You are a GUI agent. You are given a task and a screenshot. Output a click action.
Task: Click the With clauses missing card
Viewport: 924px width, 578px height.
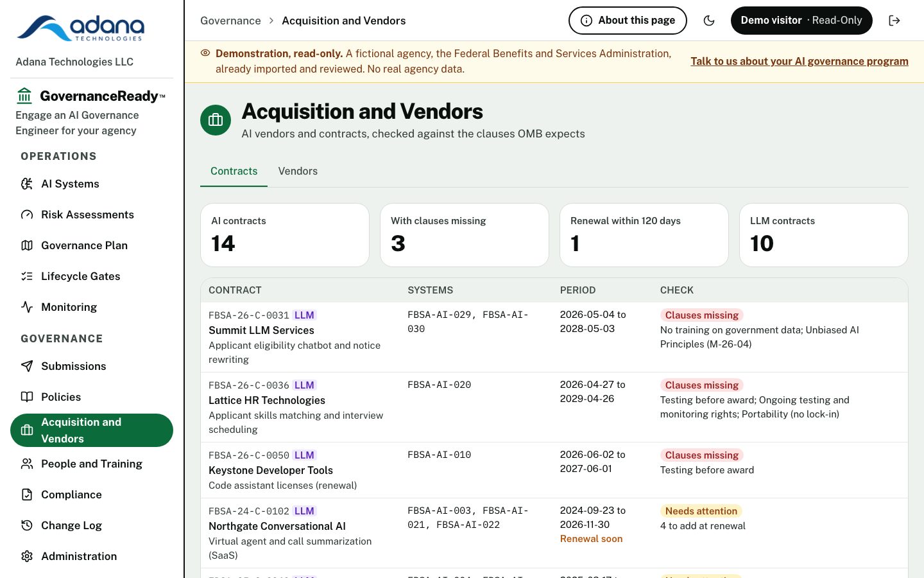click(465, 235)
